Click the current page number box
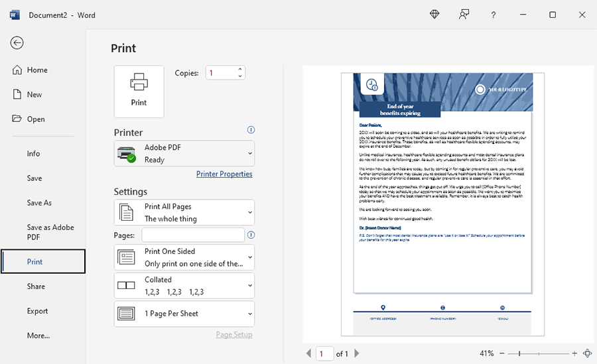This screenshot has height=364, width=597. pos(325,354)
